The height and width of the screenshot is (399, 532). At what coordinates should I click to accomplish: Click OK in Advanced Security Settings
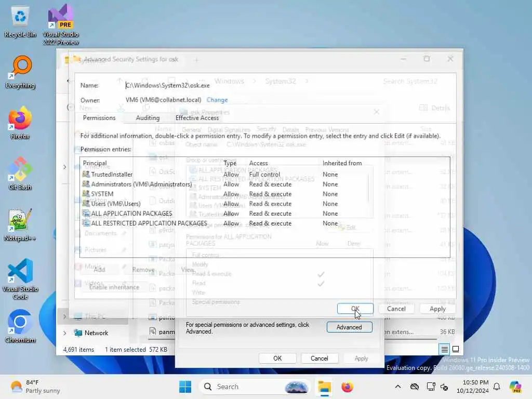pyautogui.click(x=355, y=309)
